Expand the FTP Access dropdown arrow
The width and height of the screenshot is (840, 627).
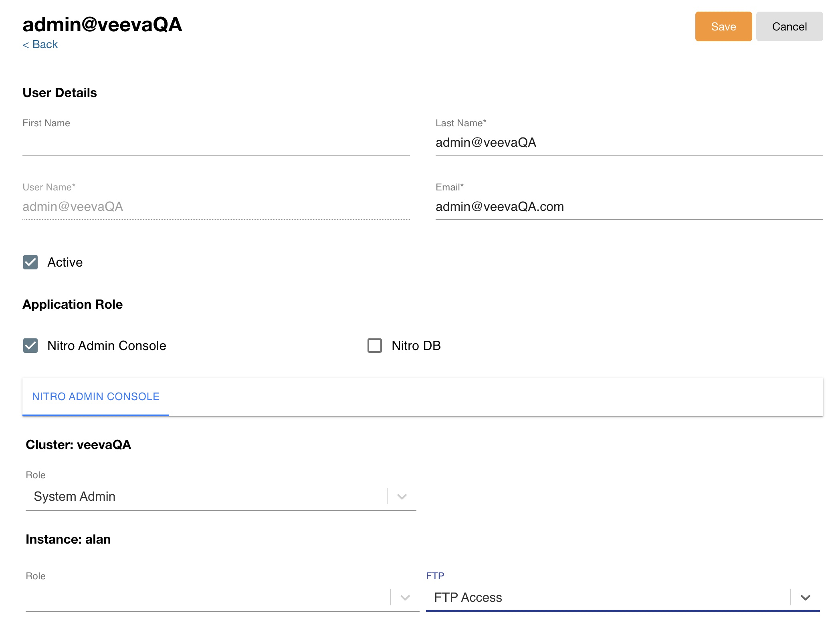pyautogui.click(x=806, y=598)
